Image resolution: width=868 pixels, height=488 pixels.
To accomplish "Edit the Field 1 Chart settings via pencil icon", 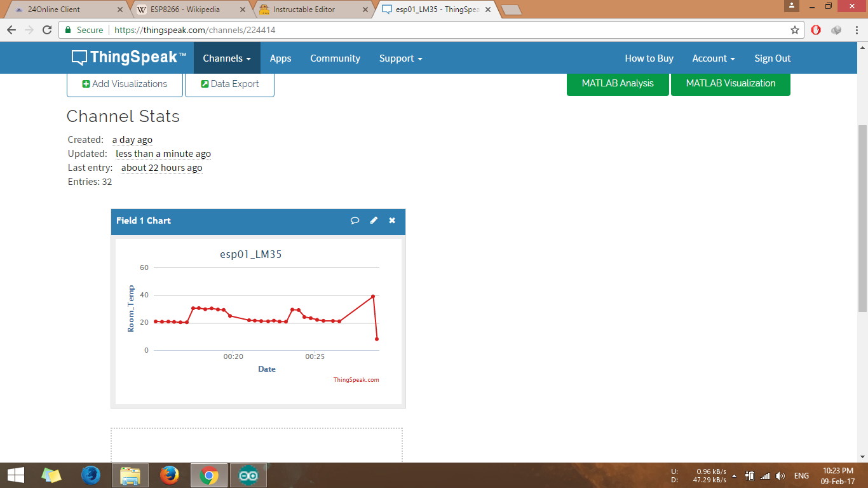I will (x=373, y=220).
